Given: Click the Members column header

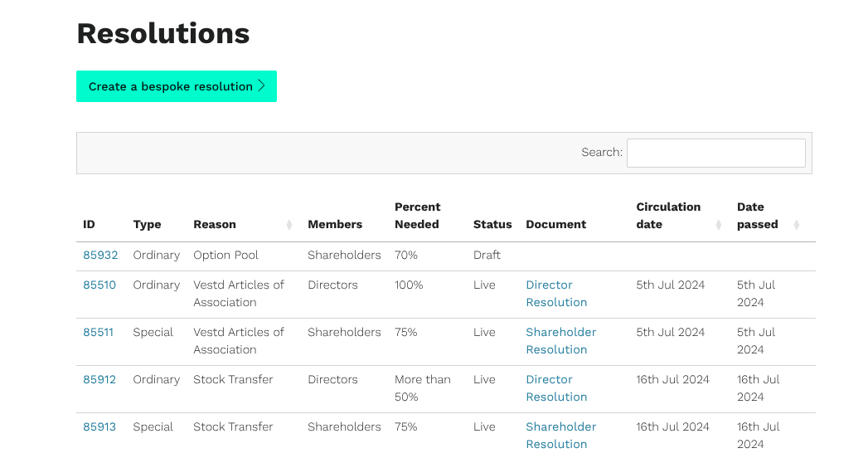Looking at the screenshot, I should 335,224.
